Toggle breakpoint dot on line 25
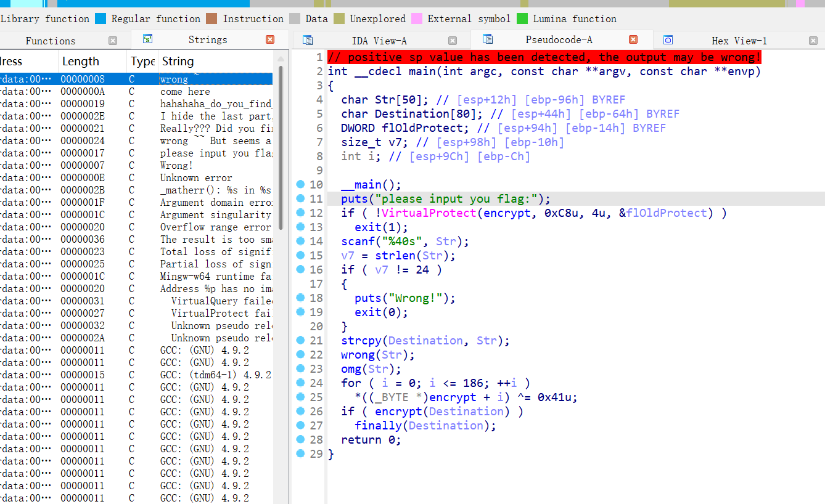This screenshot has height=504, width=825. click(x=300, y=397)
